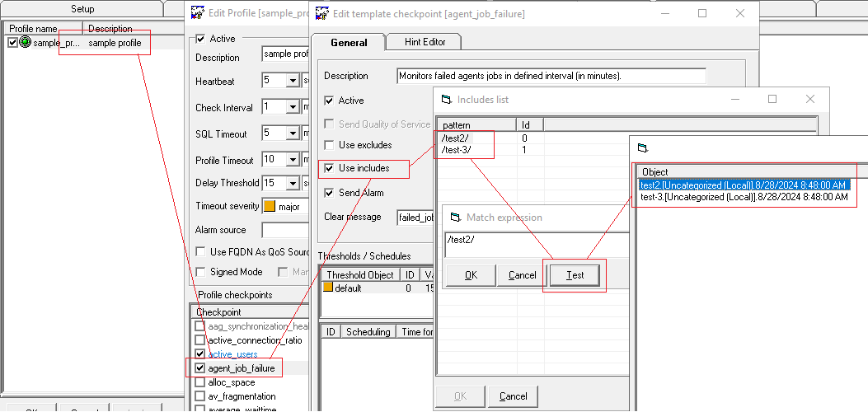
Task: Open the Timeout severity major dropdown
Action: click(285, 206)
